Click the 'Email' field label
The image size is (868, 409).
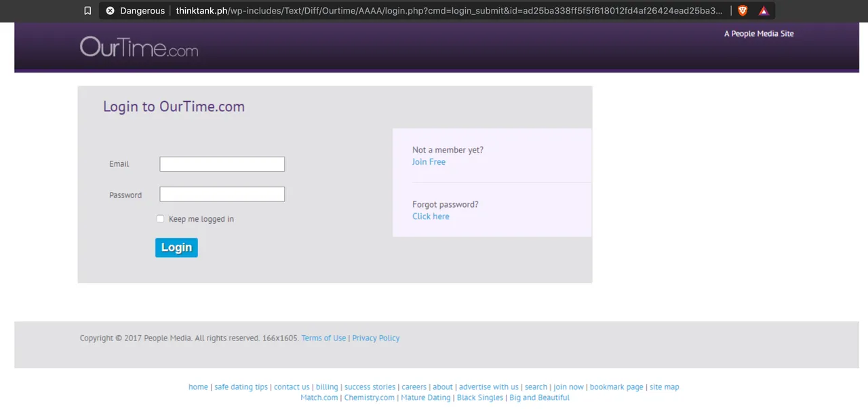(x=119, y=164)
